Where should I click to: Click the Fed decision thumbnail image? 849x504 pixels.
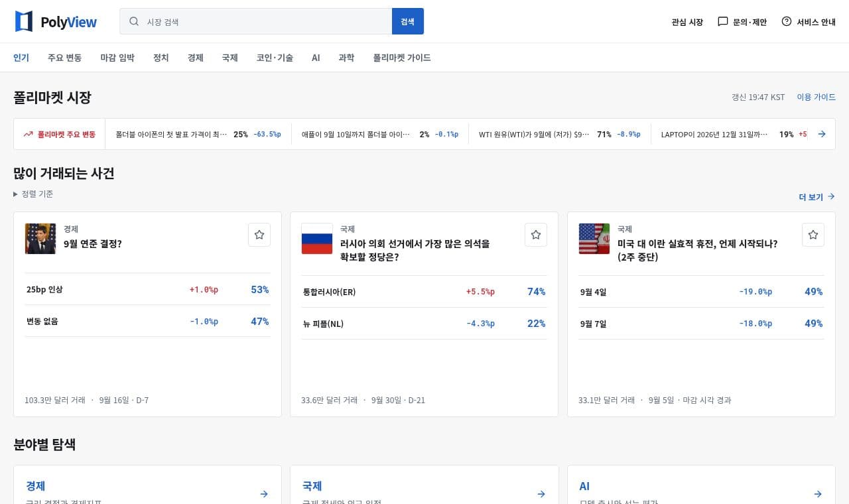click(x=40, y=239)
